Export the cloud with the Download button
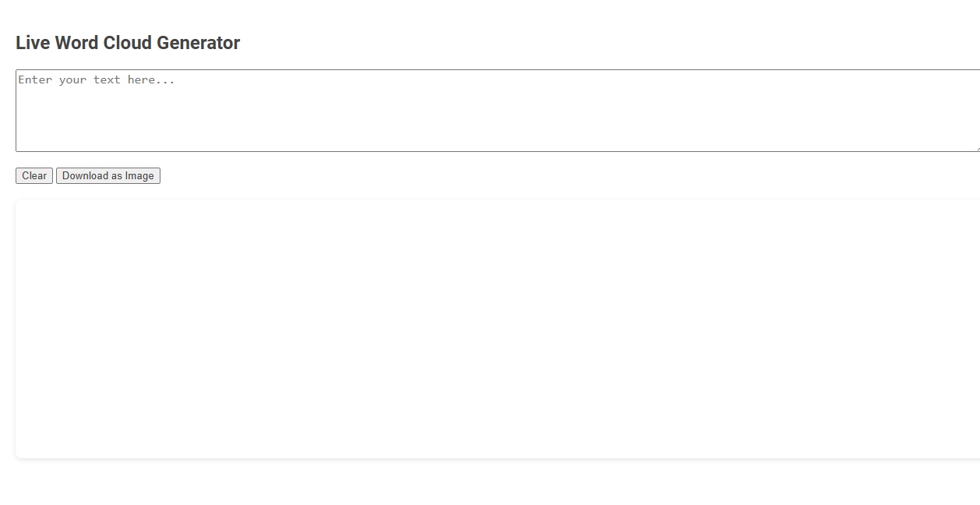 click(108, 176)
